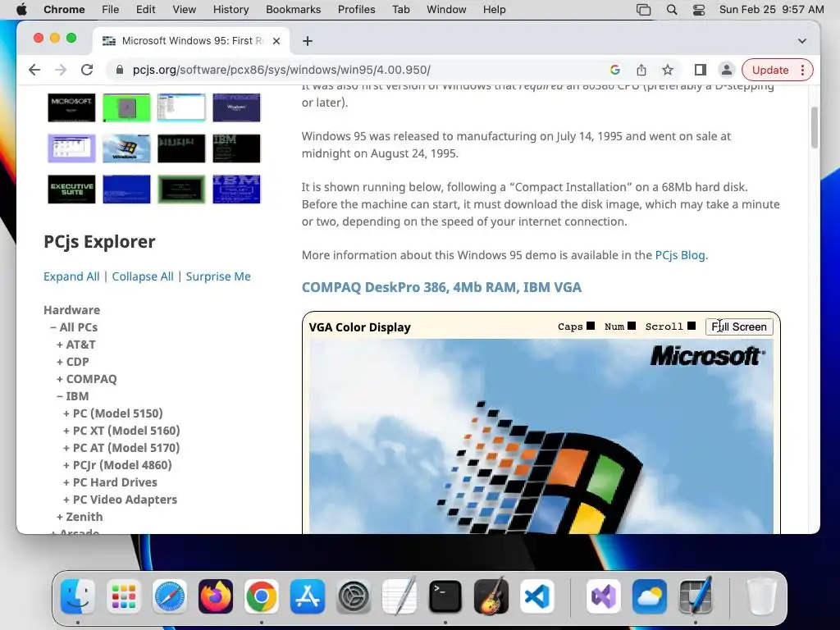Launch GarageBand from the Dock
Image resolution: width=840 pixels, height=630 pixels.
pos(491,596)
